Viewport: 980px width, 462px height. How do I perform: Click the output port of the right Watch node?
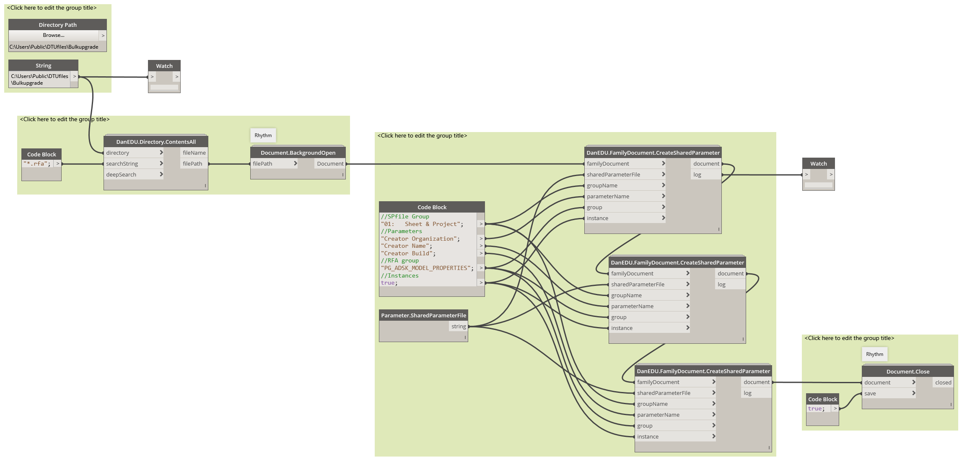831,174
